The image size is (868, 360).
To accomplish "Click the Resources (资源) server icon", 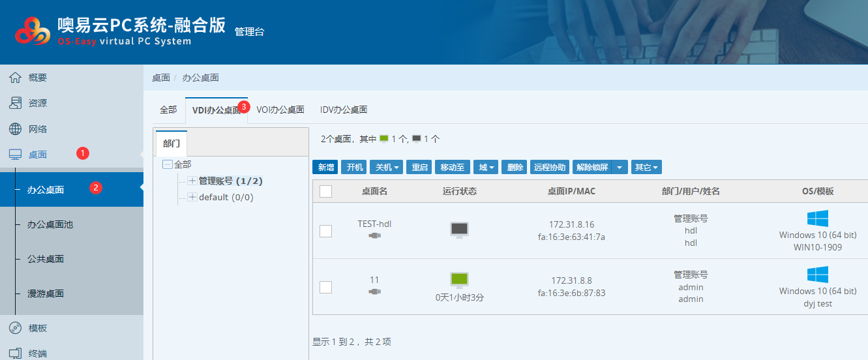I will [x=15, y=103].
